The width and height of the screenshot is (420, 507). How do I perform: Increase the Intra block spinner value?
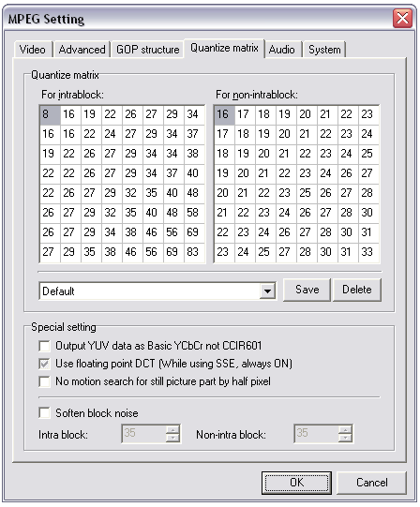click(172, 429)
